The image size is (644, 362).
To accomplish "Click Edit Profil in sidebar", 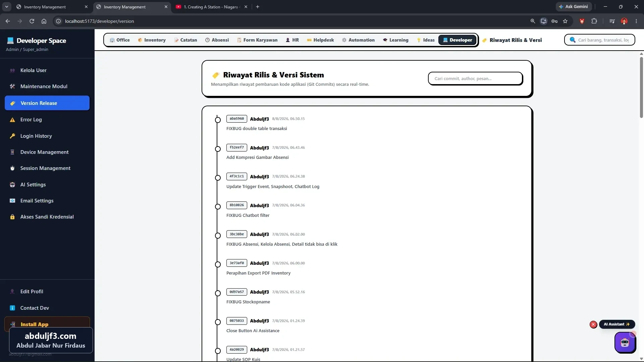I will [47, 292].
